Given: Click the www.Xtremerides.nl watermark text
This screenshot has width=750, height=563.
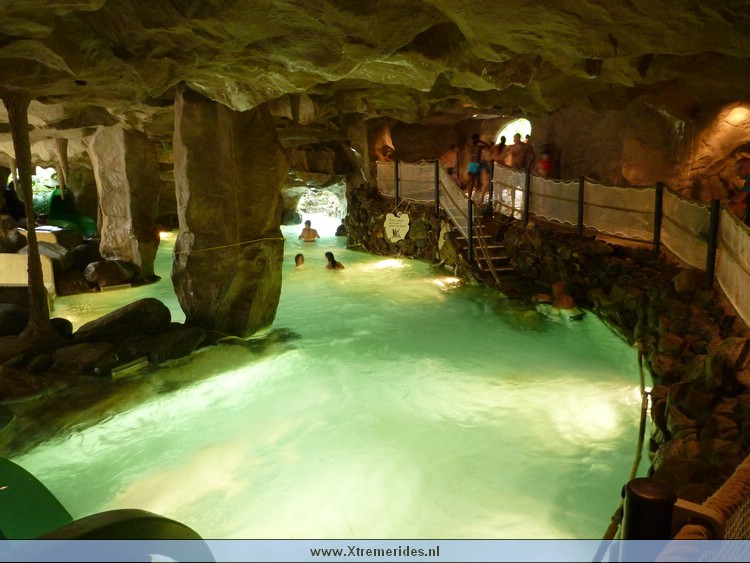Looking at the screenshot, I should click(x=375, y=552).
